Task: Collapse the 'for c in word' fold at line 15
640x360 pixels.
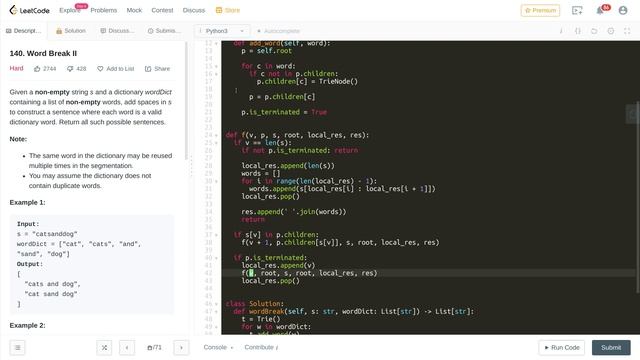Action: point(216,66)
